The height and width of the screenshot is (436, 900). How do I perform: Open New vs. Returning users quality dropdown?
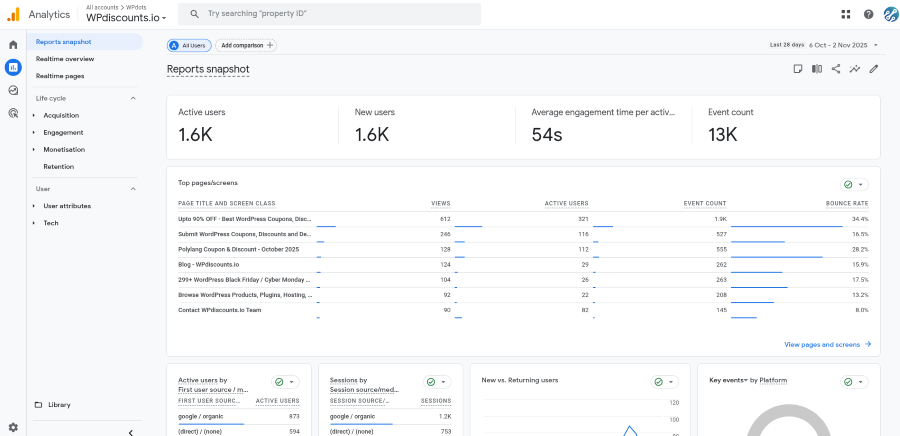pyautogui.click(x=665, y=382)
